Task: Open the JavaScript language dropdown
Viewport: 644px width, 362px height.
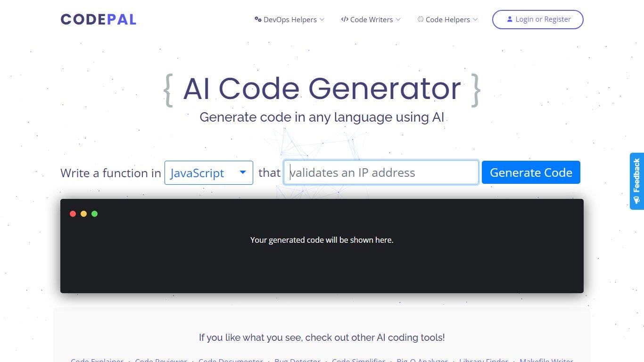Action: (208, 173)
